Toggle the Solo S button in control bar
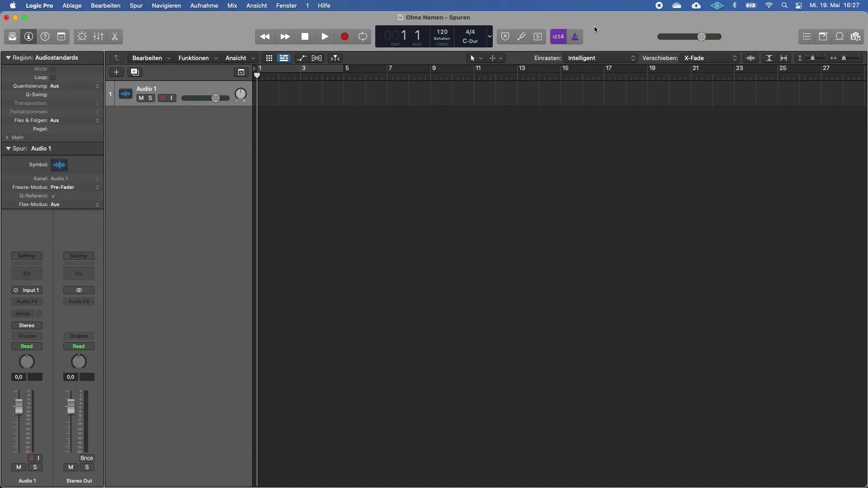Screen dimensions: 868x488 click(x=538, y=37)
